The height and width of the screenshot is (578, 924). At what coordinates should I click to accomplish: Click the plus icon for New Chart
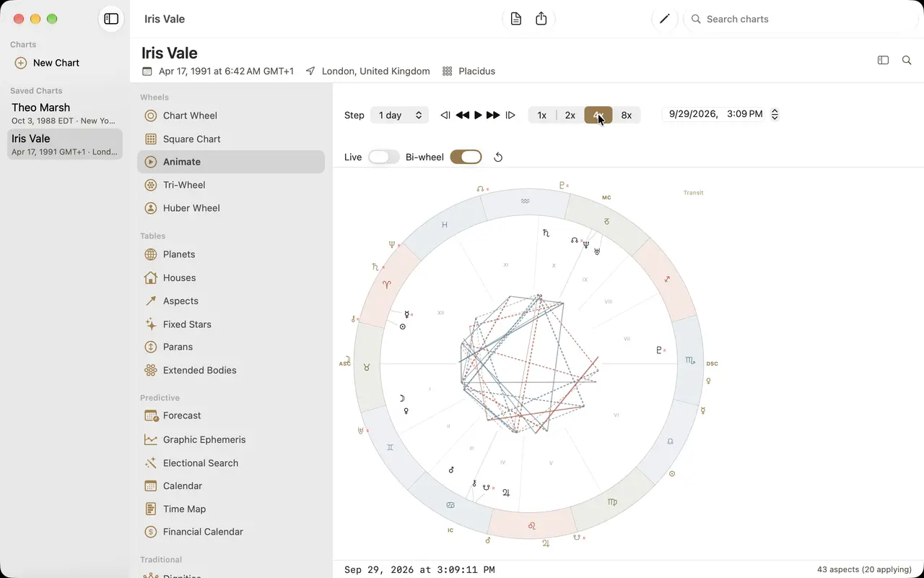click(21, 63)
